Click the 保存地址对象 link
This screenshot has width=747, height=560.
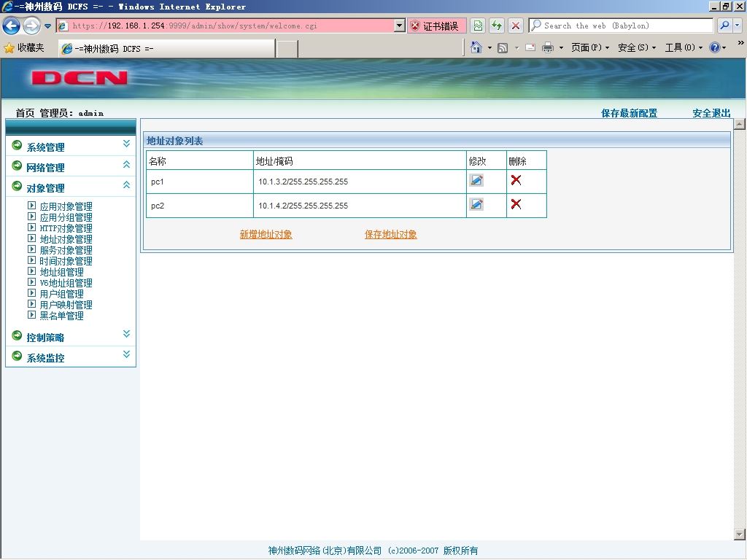(391, 234)
